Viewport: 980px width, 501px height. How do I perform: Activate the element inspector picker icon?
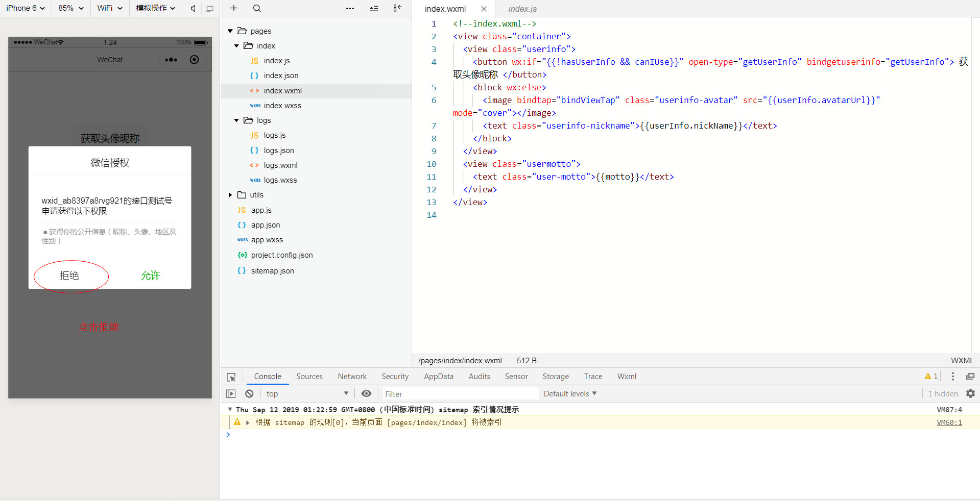(231, 377)
